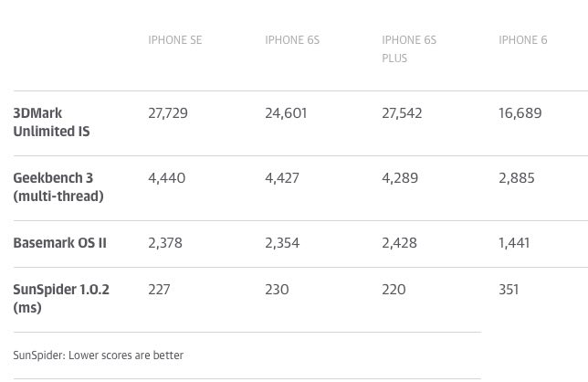Screen dimensions: 588x382
Task: Click the 27,729 3DMark score
Action: click(x=169, y=113)
